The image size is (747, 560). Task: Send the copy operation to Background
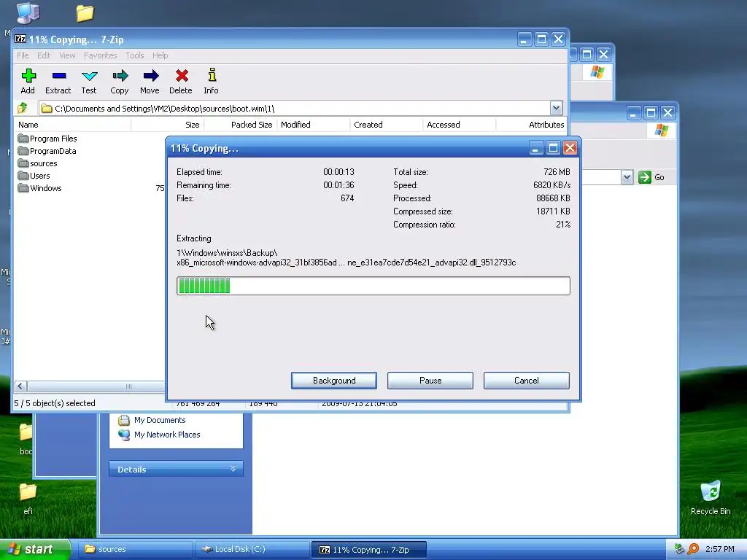pos(334,381)
